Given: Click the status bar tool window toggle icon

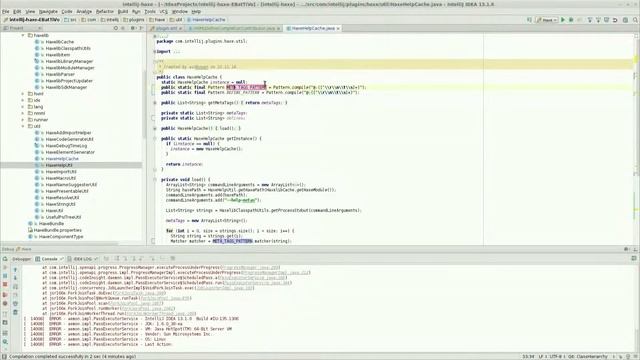Looking at the screenshot, I should tap(4, 357).
